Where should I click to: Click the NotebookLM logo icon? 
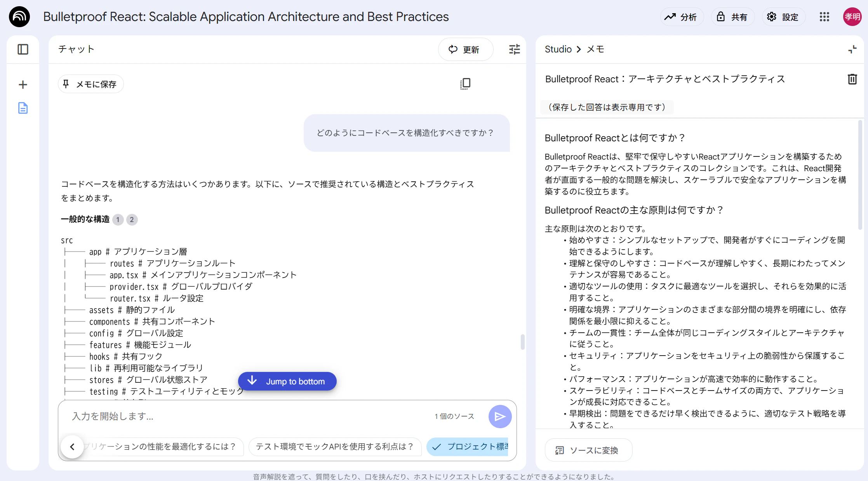coord(19,17)
